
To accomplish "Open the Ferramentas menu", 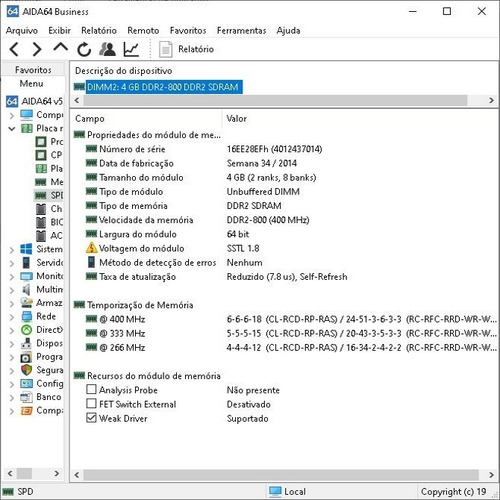I will click(241, 31).
